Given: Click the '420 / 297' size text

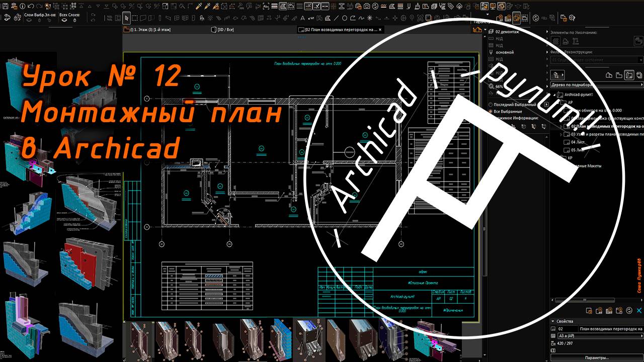Looking at the screenshot, I should click(565, 343).
